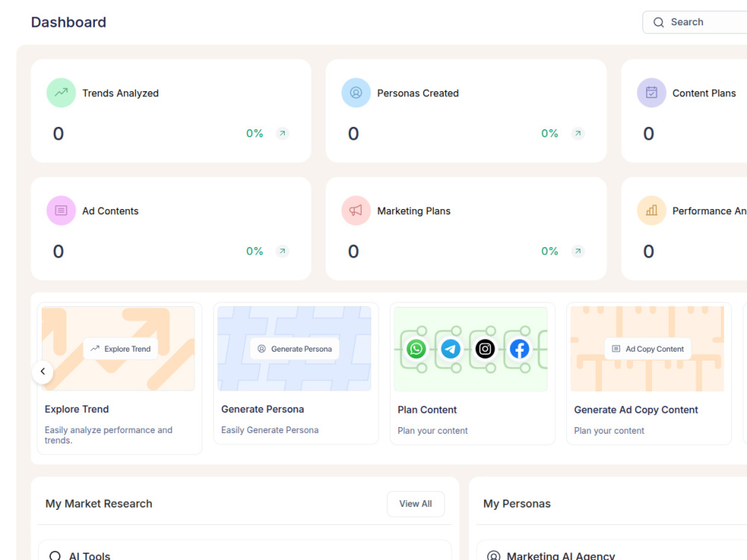Screen dimensions: 747x560
Task: Click the search magnifier icon
Action: coord(658,22)
